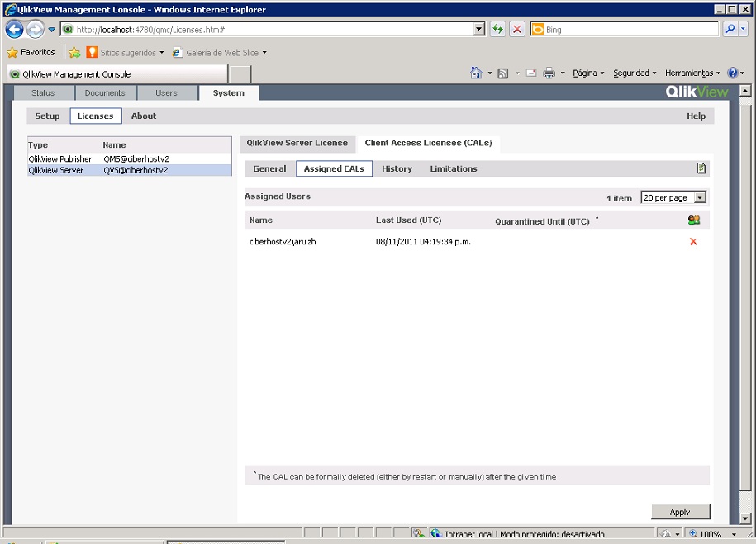Open the Sitios sugeridos link
The height and width of the screenshot is (544, 756).
tap(126, 52)
